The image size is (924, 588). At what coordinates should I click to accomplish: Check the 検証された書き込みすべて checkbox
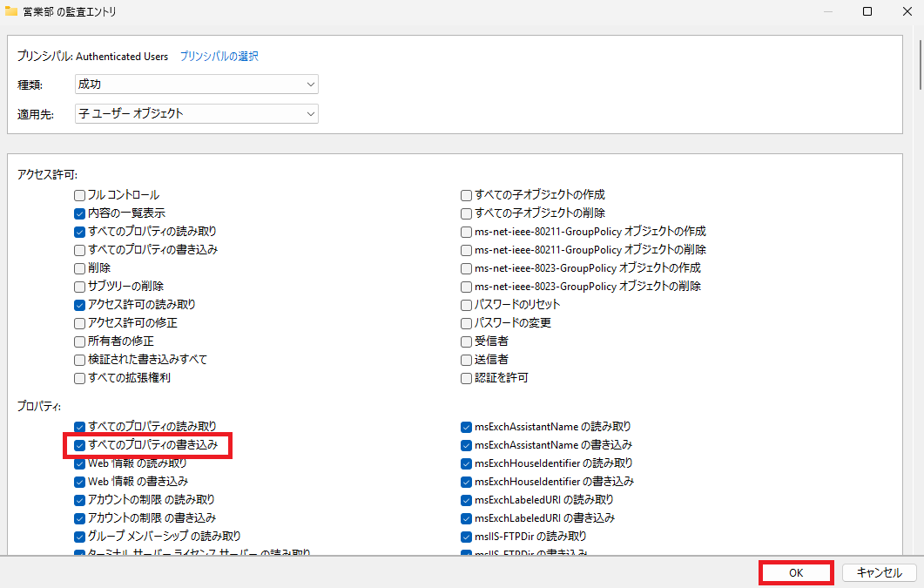79,360
